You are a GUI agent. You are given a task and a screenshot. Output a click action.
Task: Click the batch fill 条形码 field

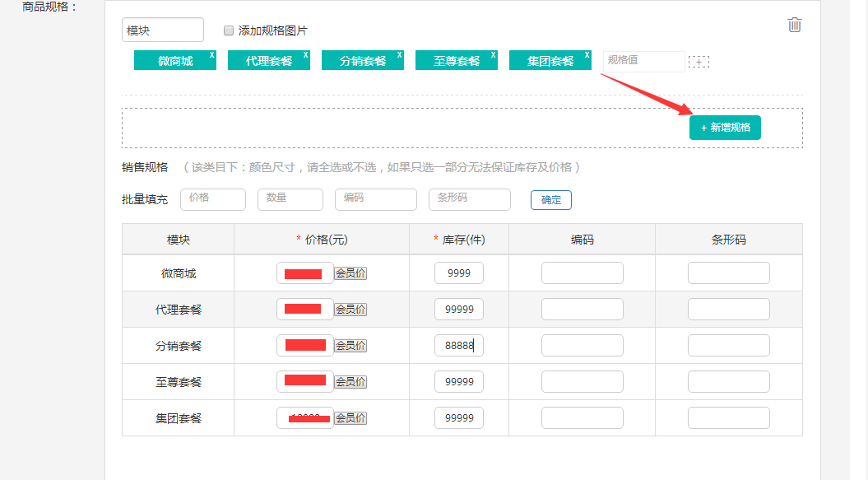coord(469,199)
